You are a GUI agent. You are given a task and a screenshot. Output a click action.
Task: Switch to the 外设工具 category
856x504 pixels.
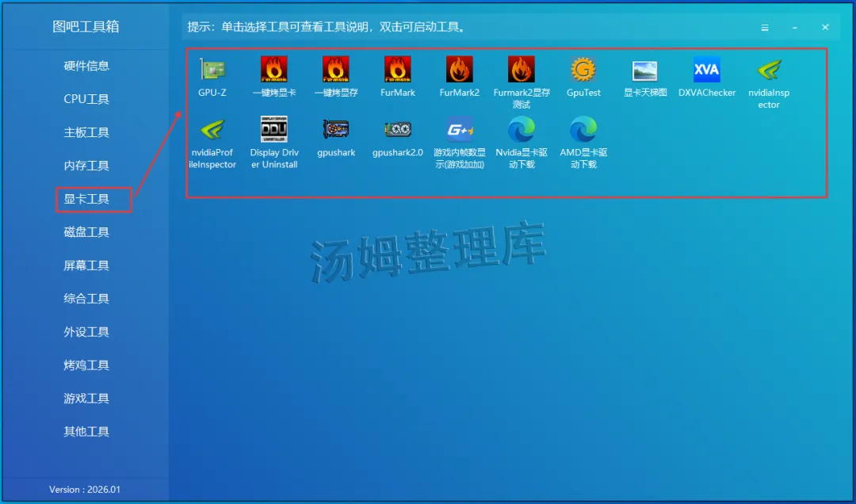tap(86, 332)
